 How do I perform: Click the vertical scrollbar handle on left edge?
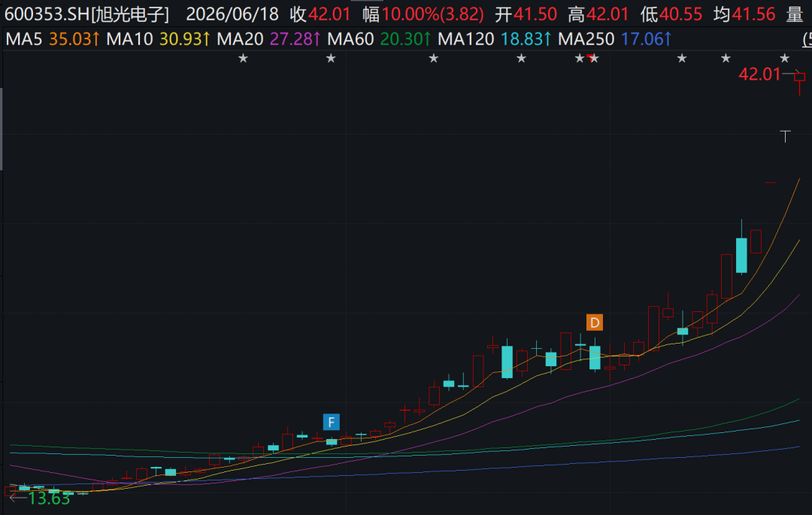pyautogui.click(x=1, y=129)
